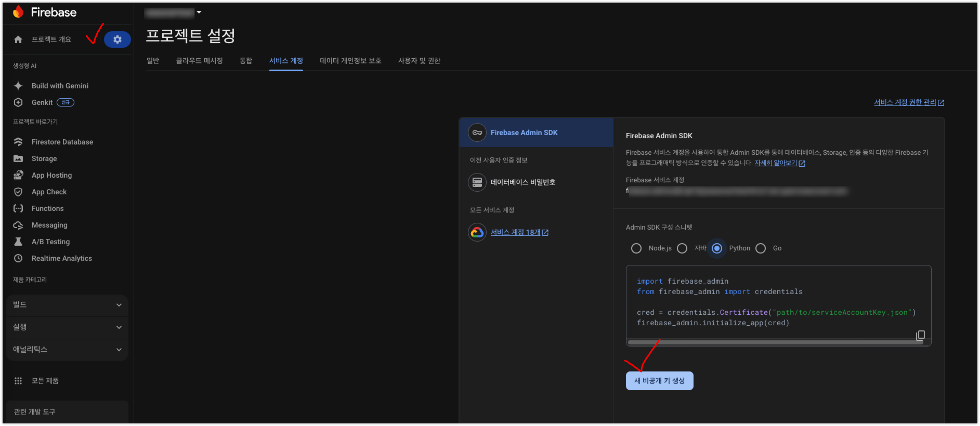Viewport: 980px width, 426px height.
Task: Switch to the 클라우드 메시징 tab
Action: pyautogui.click(x=200, y=61)
